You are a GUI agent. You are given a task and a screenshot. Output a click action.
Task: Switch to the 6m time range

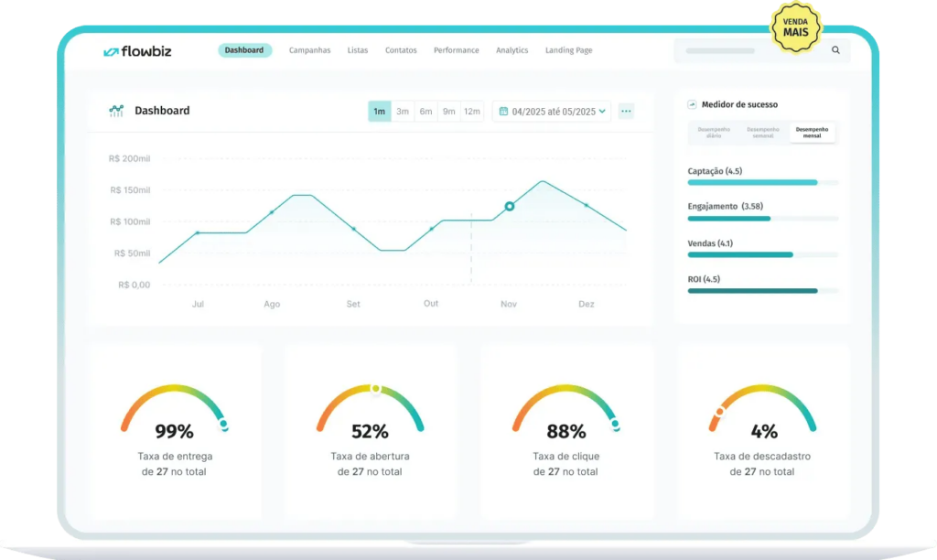[x=425, y=112]
